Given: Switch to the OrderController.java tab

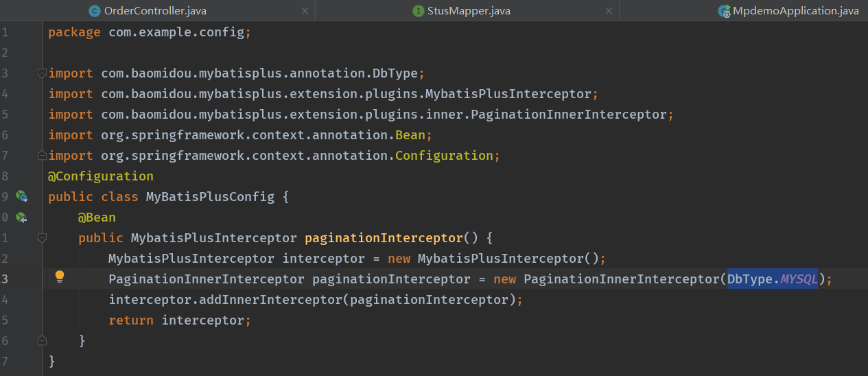Looking at the screenshot, I should pos(155,11).
